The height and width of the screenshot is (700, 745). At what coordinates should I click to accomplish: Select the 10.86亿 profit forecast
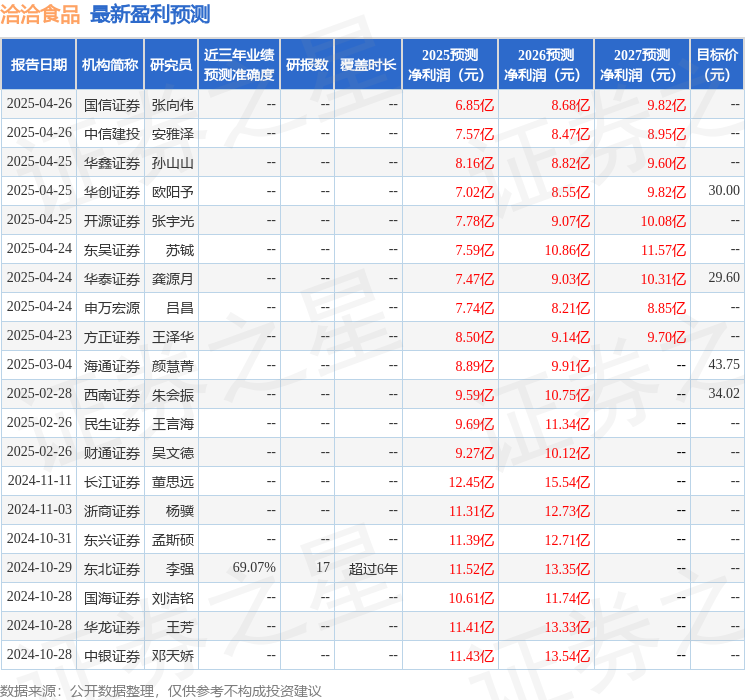tap(567, 250)
